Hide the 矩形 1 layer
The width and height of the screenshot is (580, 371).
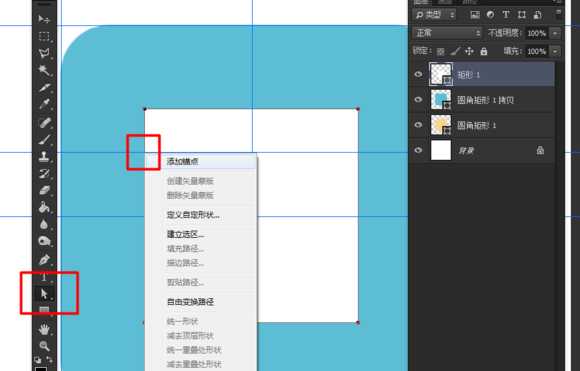[x=418, y=74]
